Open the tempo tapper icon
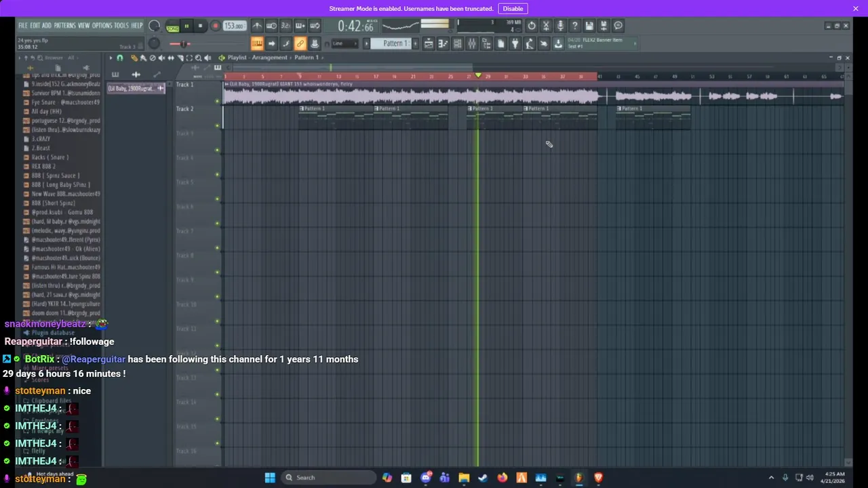Image resolution: width=868 pixels, height=488 pixels. 529,43
